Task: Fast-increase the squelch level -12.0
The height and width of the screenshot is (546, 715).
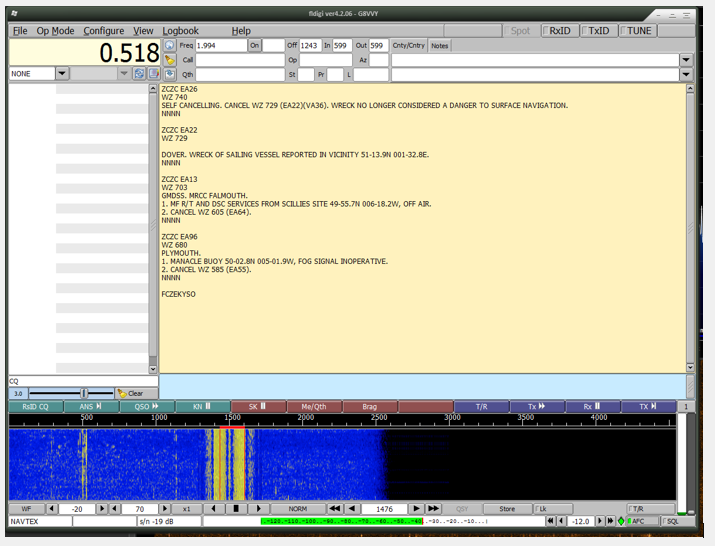Action: coord(610,521)
